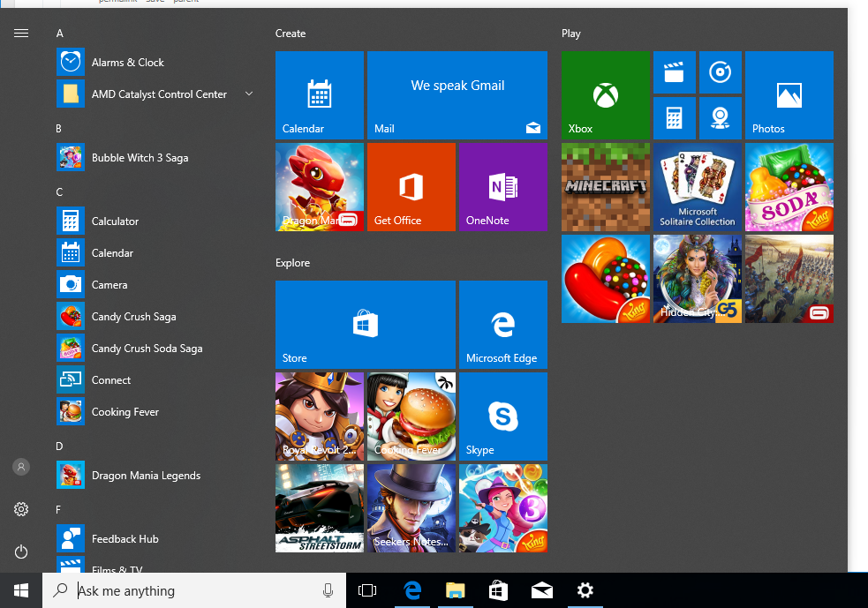The width and height of the screenshot is (868, 608).
Task: Open the Royal Revolt 2 tile
Action: point(320,417)
